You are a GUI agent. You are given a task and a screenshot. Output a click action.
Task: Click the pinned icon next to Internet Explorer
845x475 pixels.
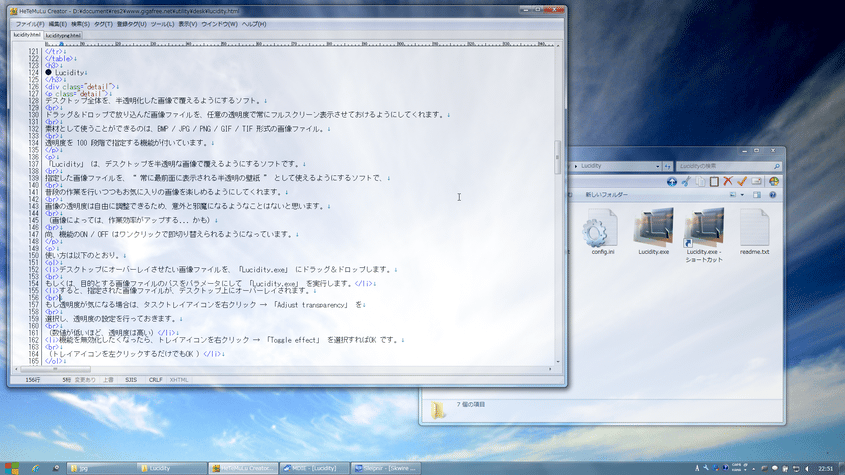click(56, 468)
